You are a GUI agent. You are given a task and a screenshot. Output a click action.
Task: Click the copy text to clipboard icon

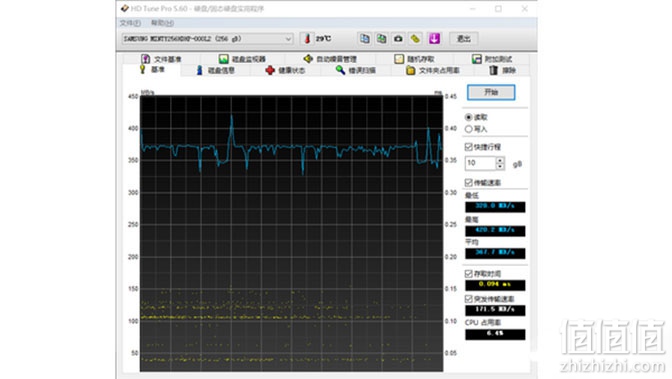pyautogui.click(x=365, y=39)
